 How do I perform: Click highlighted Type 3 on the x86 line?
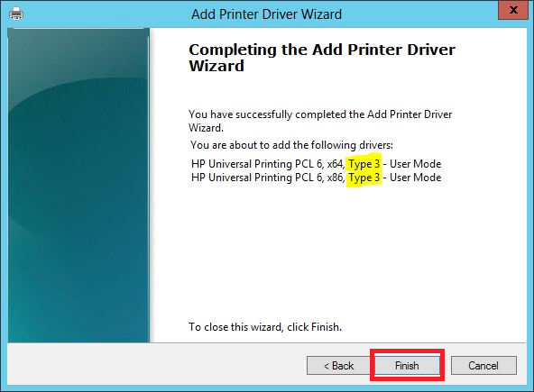click(x=364, y=178)
